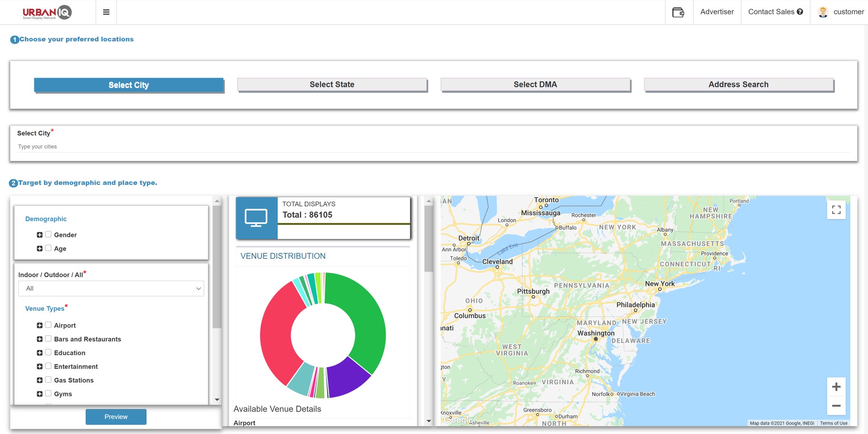Click the 'Total : 86105' display count

tap(307, 215)
